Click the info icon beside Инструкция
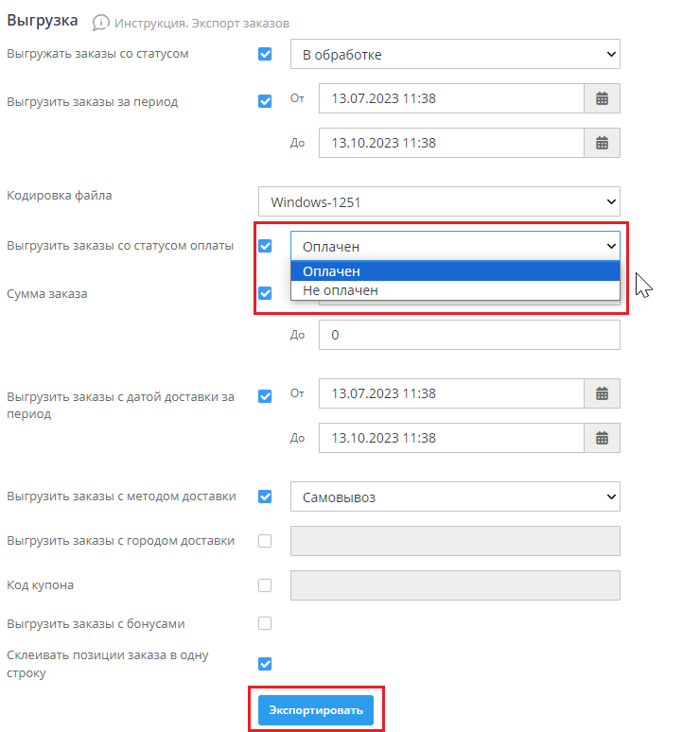This screenshot has width=700, height=732. (x=100, y=22)
